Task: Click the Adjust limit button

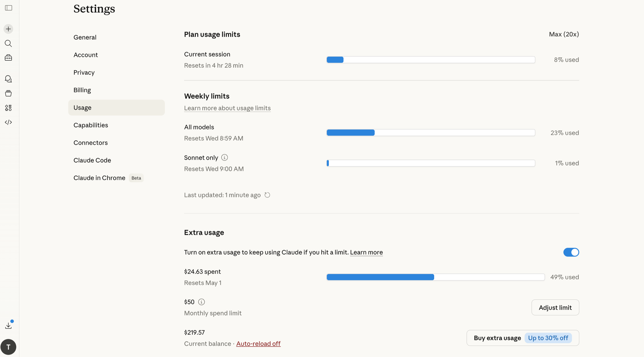Action: pyautogui.click(x=555, y=307)
